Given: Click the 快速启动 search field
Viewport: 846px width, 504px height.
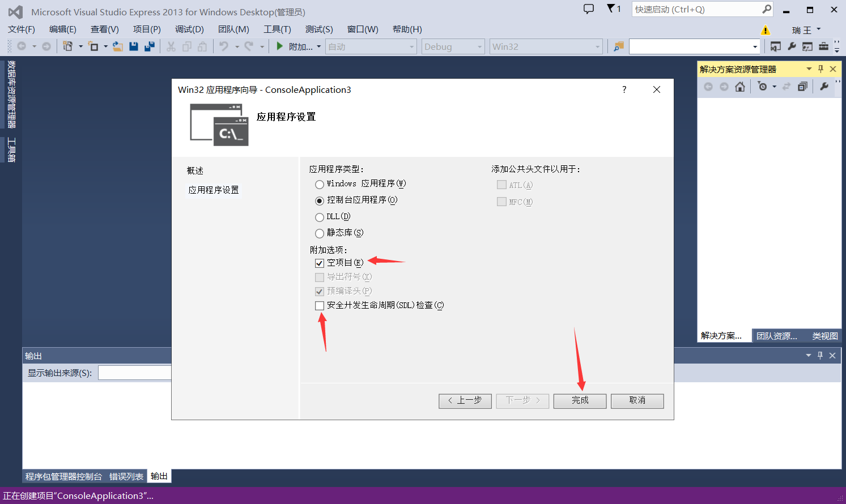Looking at the screenshot, I should click(703, 9).
